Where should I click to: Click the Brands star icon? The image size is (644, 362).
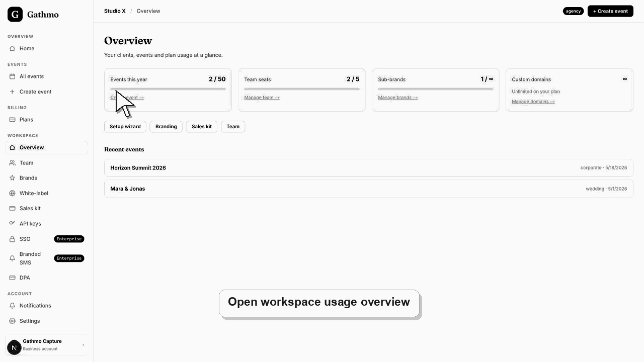pyautogui.click(x=12, y=178)
